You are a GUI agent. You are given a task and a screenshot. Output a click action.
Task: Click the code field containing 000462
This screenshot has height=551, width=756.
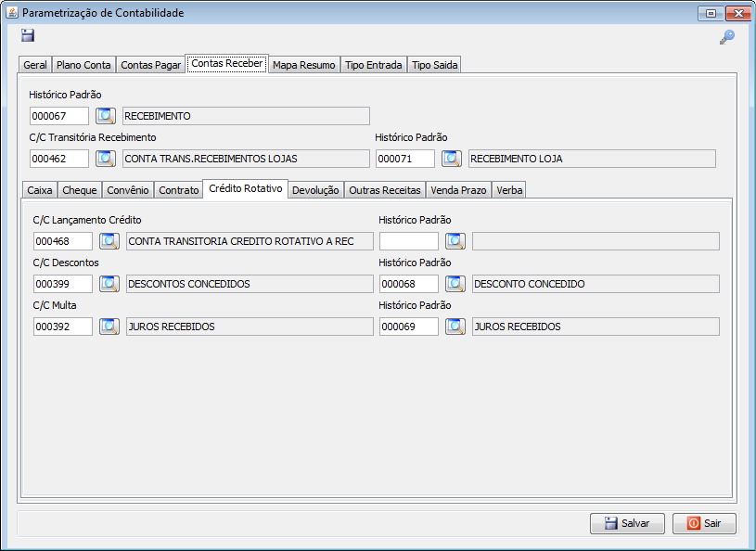59,159
